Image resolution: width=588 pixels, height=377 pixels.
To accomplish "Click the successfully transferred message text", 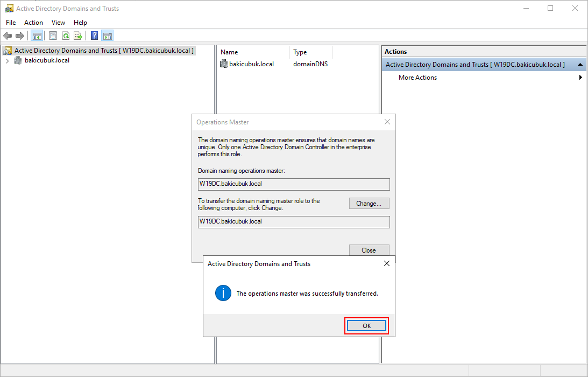I will [307, 294].
